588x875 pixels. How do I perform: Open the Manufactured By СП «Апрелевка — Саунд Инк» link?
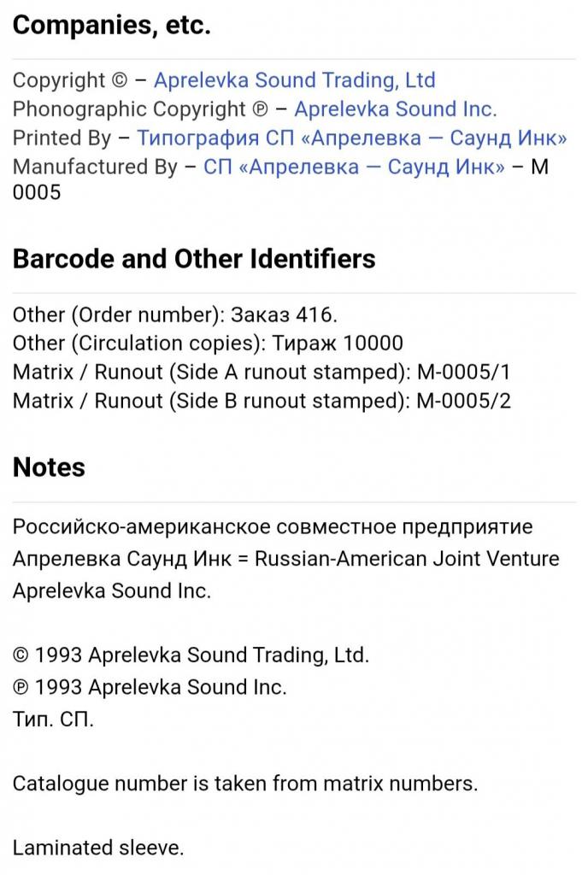tap(354, 167)
